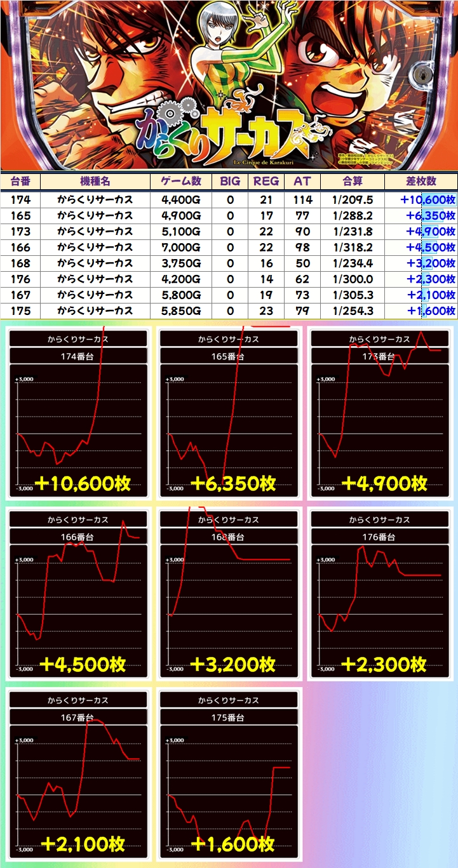Open the 174番台 slump graph
Screen dimensions: 458x868
(78, 414)
